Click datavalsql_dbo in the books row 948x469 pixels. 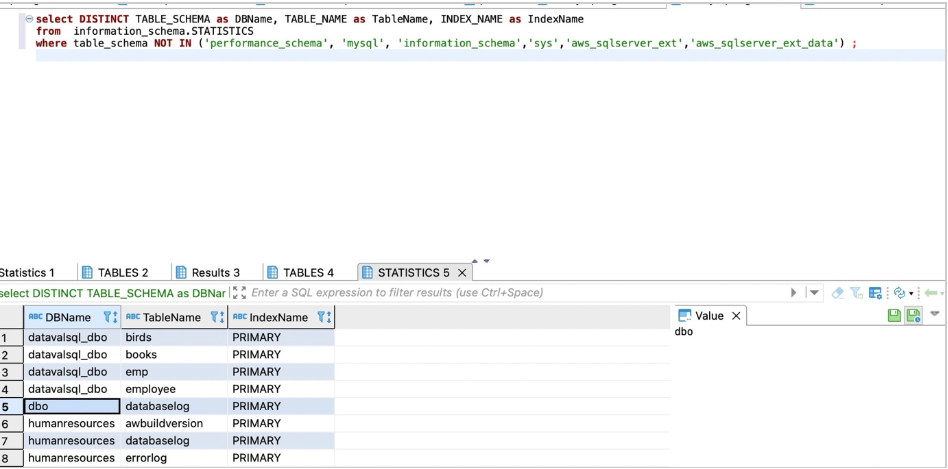(x=72, y=354)
